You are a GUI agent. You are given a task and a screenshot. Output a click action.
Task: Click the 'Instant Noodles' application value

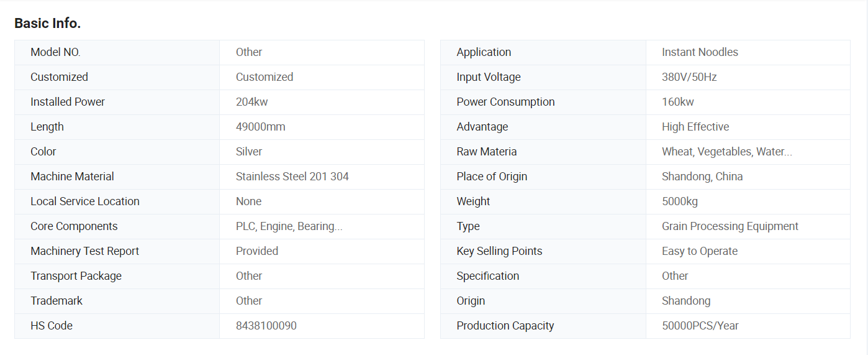coord(700,52)
